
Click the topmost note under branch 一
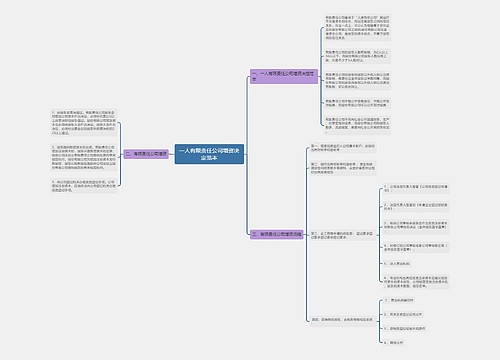[357, 27]
